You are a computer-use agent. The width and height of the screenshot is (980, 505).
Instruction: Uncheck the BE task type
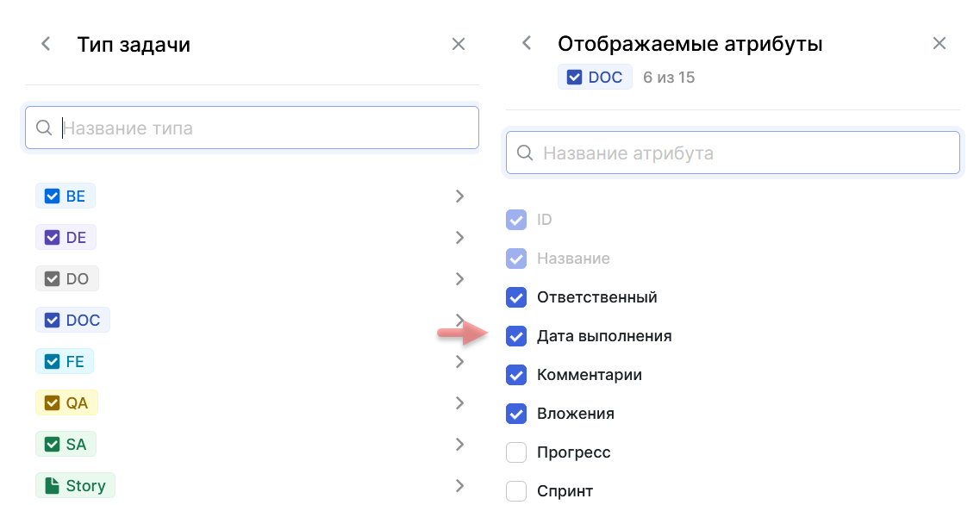(x=52, y=196)
